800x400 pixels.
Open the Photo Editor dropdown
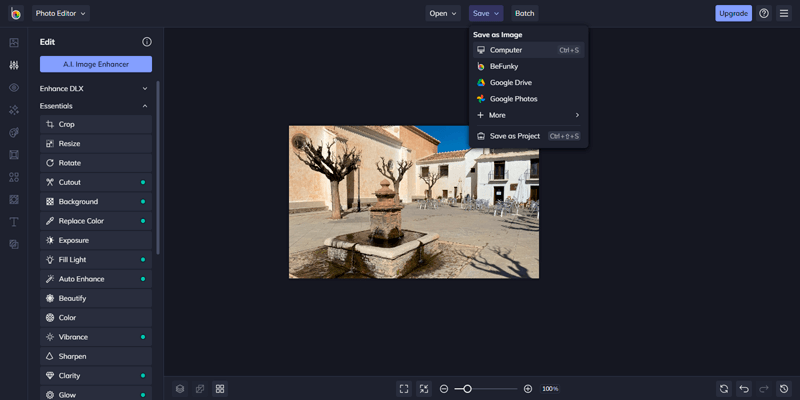click(61, 13)
